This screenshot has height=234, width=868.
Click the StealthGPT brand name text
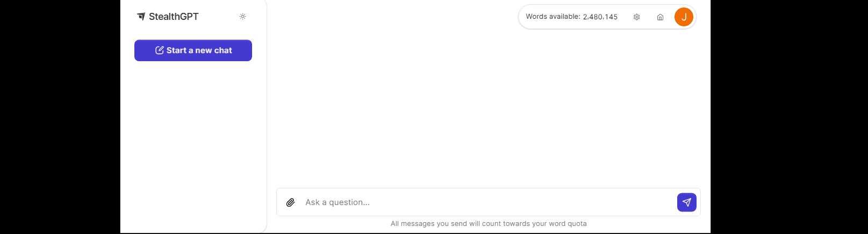coord(174,17)
